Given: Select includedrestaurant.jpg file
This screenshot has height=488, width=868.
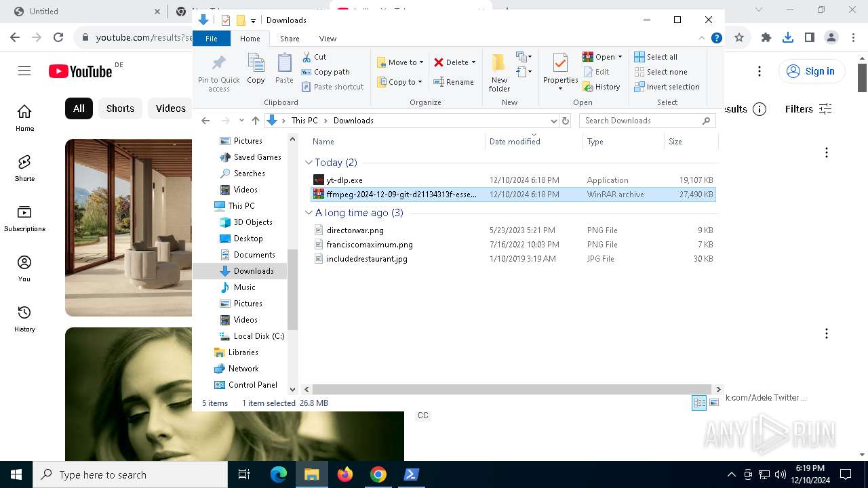Looking at the screenshot, I should pos(513,259).
